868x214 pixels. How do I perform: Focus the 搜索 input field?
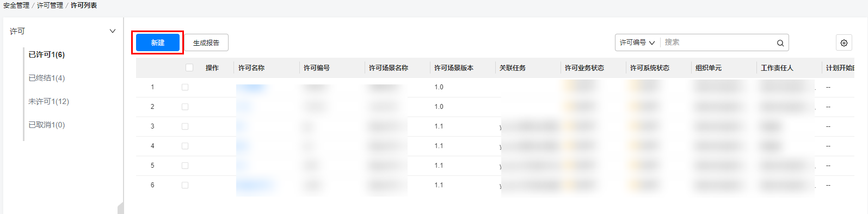tap(717, 42)
